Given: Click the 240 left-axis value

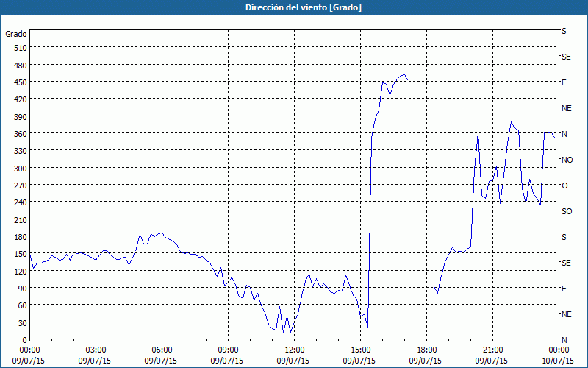Looking at the screenshot, I should click(x=21, y=202).
